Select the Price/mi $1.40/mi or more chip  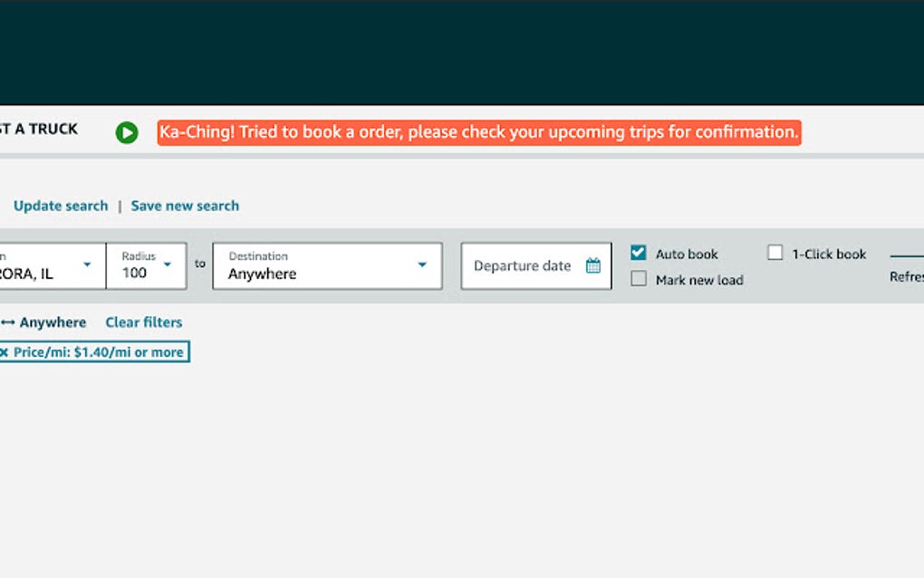[x=94, y=352]
